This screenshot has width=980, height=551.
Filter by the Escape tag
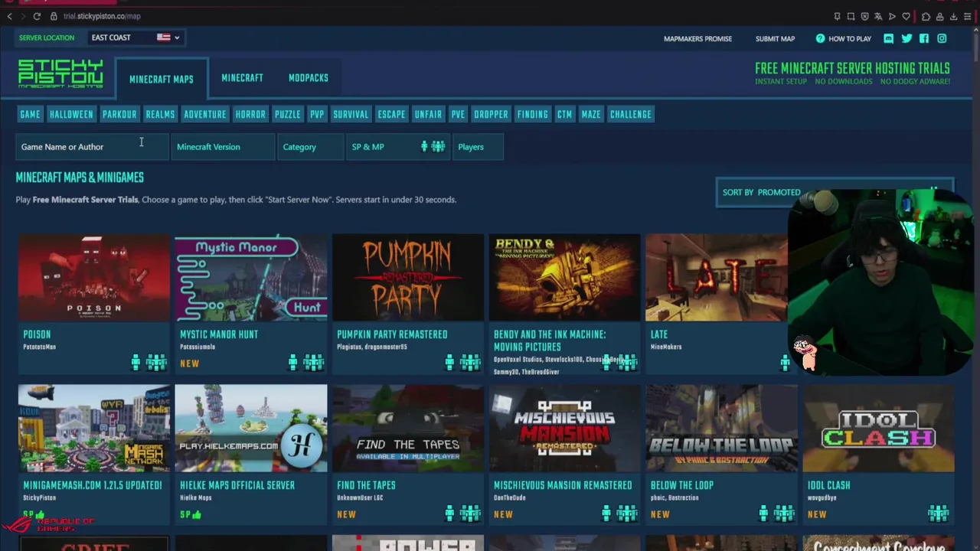coord(391,114)
